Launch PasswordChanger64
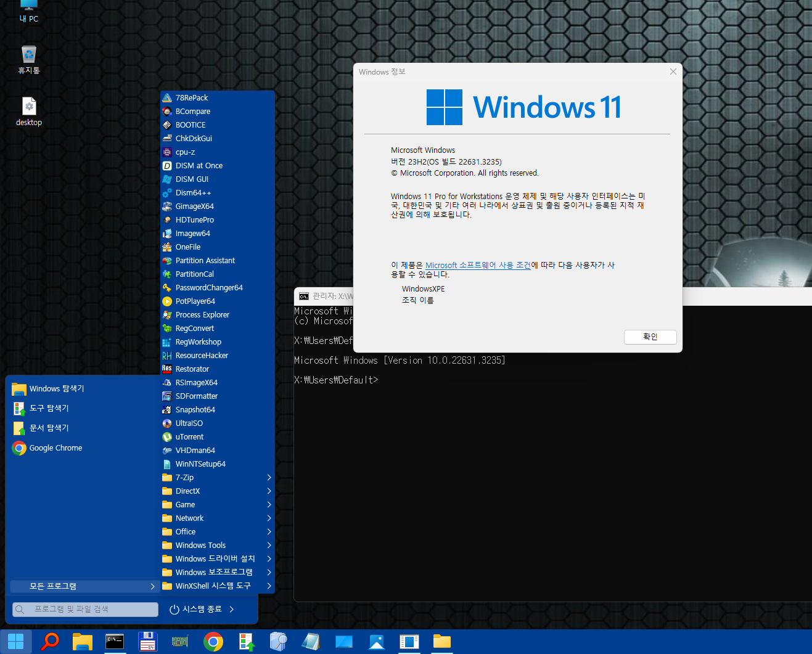Viewport: 812px width, 654px height. point(217,287)
